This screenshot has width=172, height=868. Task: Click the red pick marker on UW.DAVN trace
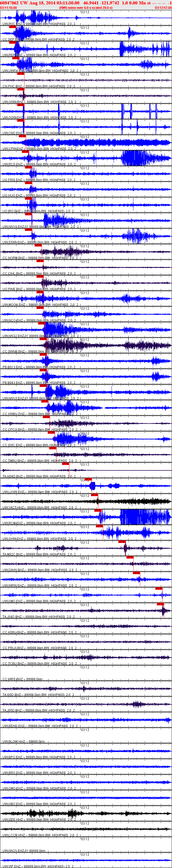point(130,557)
